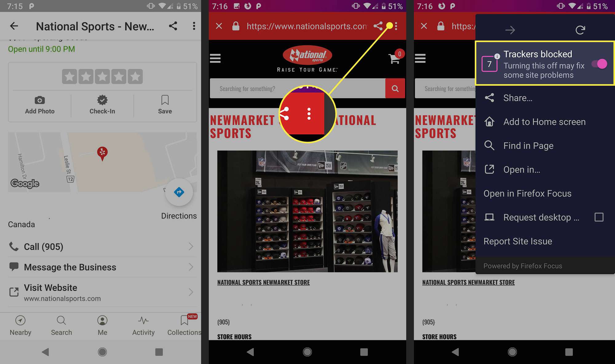
Task: Tap the shopping cart icon on National Sports
Action: click(393, 58)
